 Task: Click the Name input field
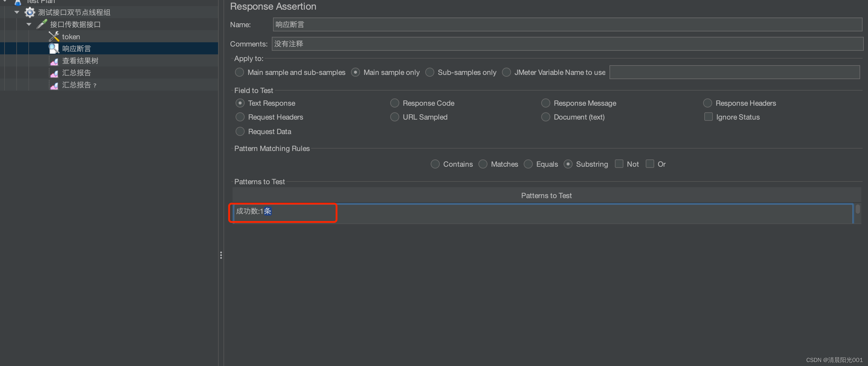pos(566,24)
